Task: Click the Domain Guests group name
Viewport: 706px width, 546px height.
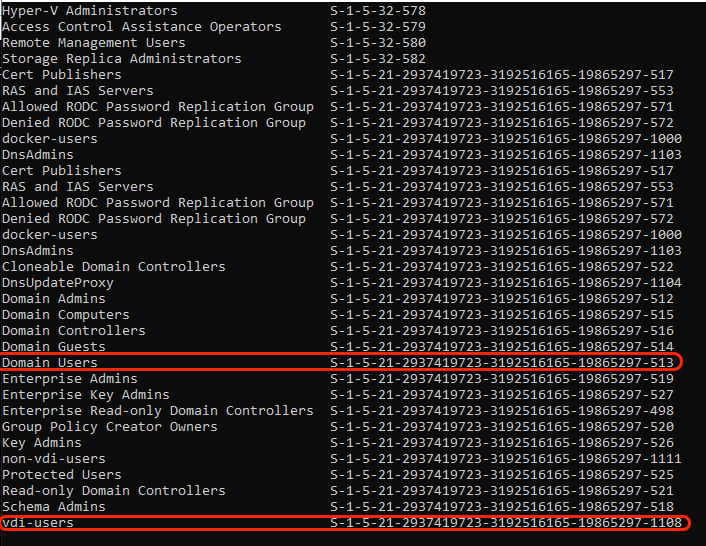Action: tap(53, 347)
